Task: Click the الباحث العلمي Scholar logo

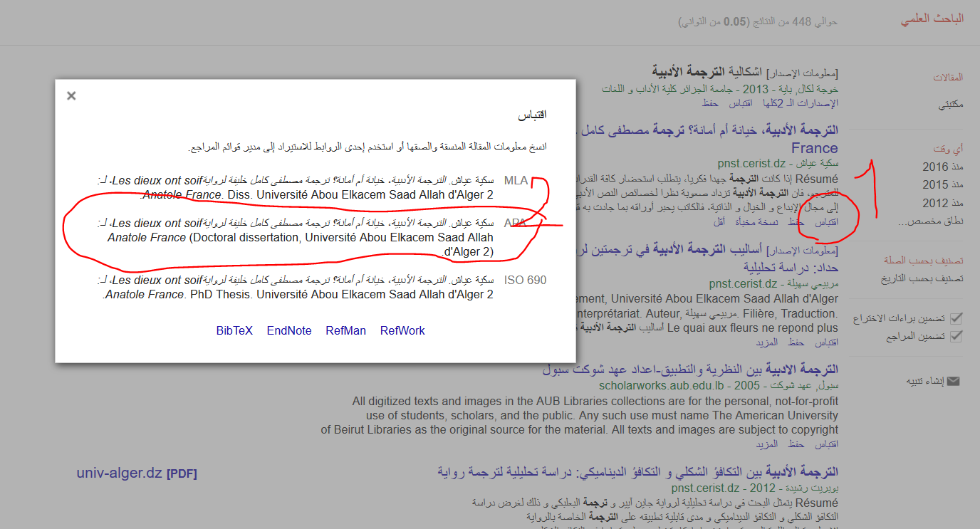Action: coord(932,19)
